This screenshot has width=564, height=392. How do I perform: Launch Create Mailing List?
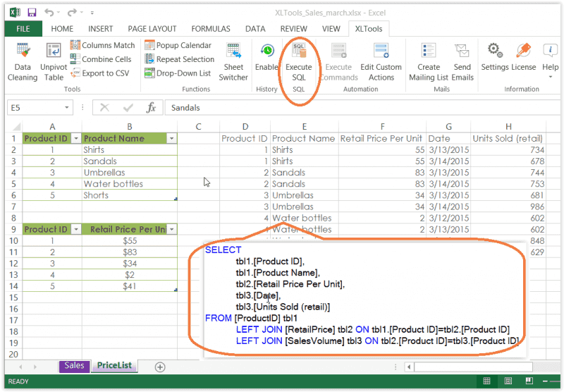tap(429, 62)
